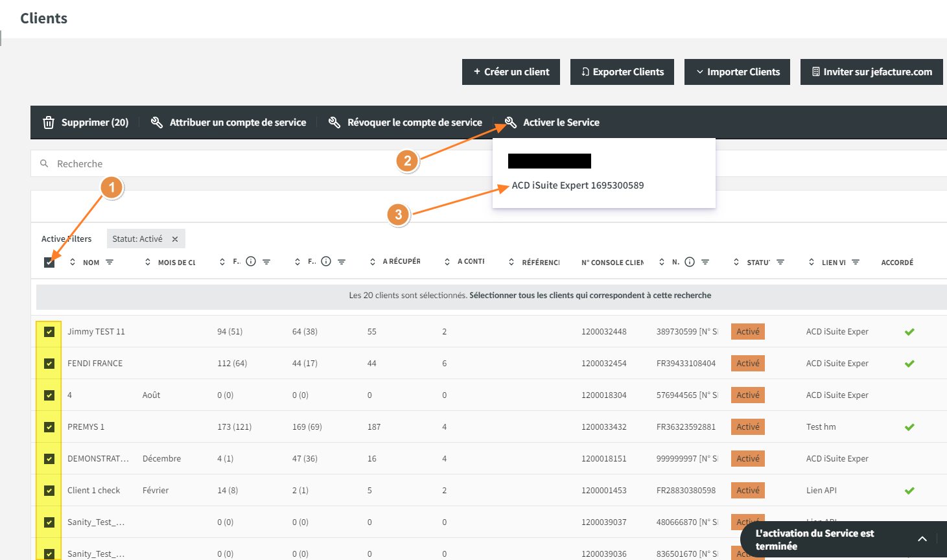Uncheck the checkbox for client named 4
Image resolution: width=947 pixels, height=560 pixels.
49,395
